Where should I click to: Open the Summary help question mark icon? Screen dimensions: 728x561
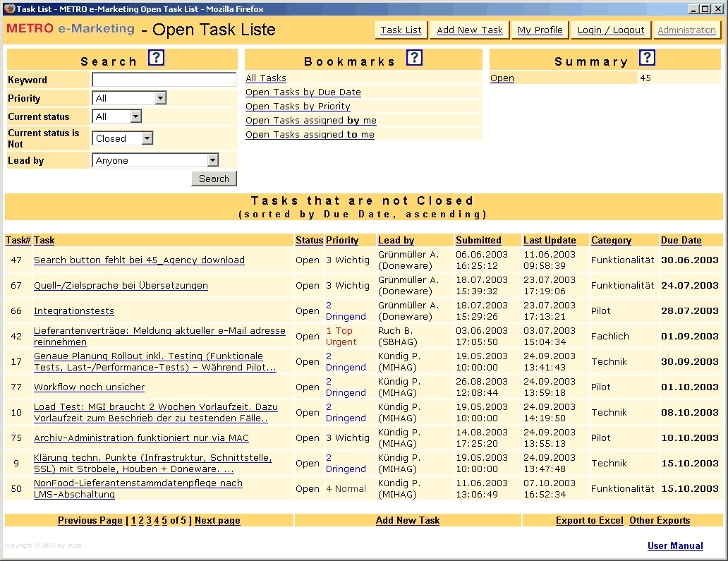tap(647, 58)
